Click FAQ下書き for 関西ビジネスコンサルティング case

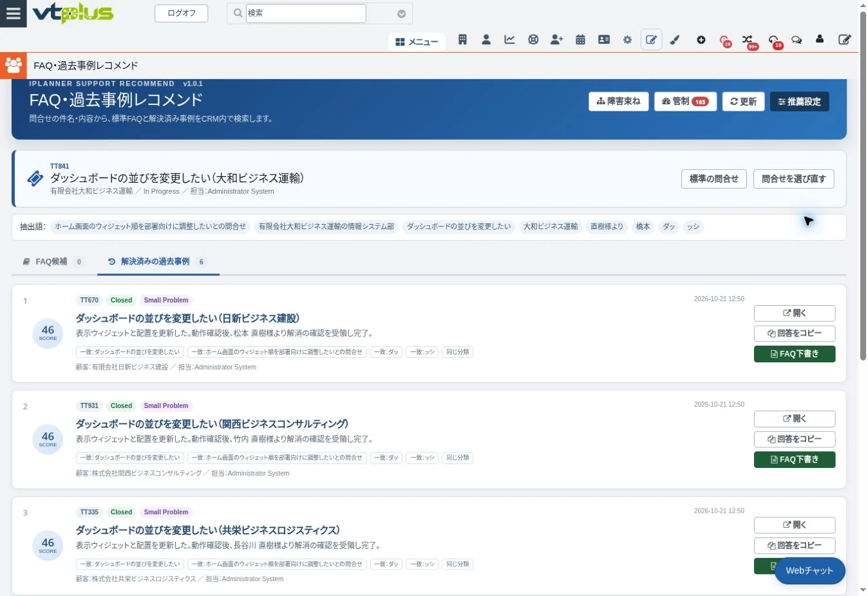tap(795, 460)
